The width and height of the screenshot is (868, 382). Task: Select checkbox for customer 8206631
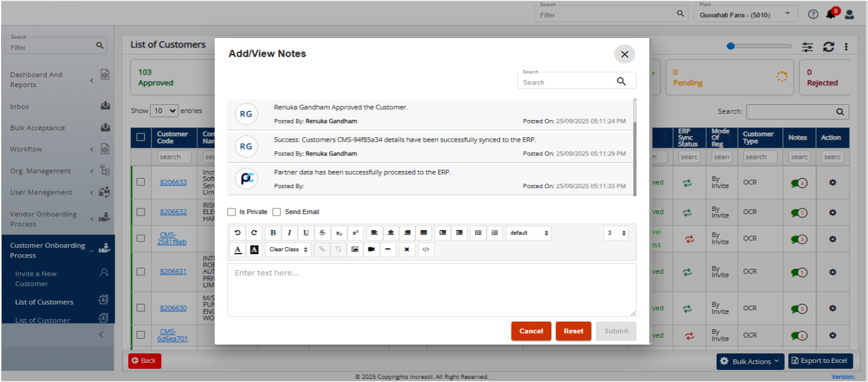[x=141, y=271]
